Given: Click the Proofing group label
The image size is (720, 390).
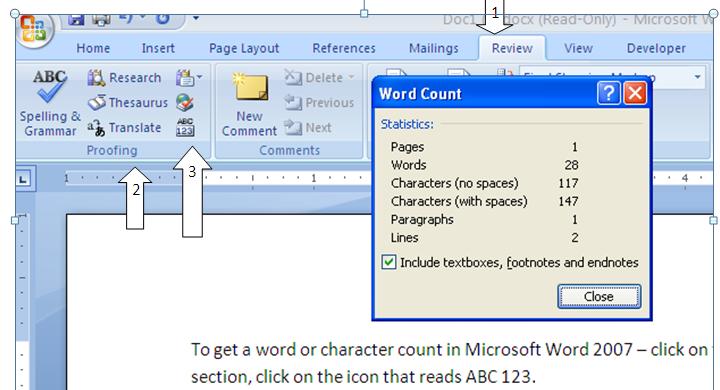Looking at the screenshot, I should tap(112, 150).
